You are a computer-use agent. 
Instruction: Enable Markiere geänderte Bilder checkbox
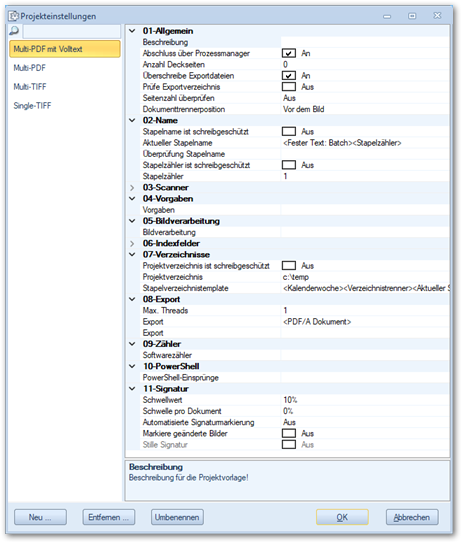click(288, 433)
